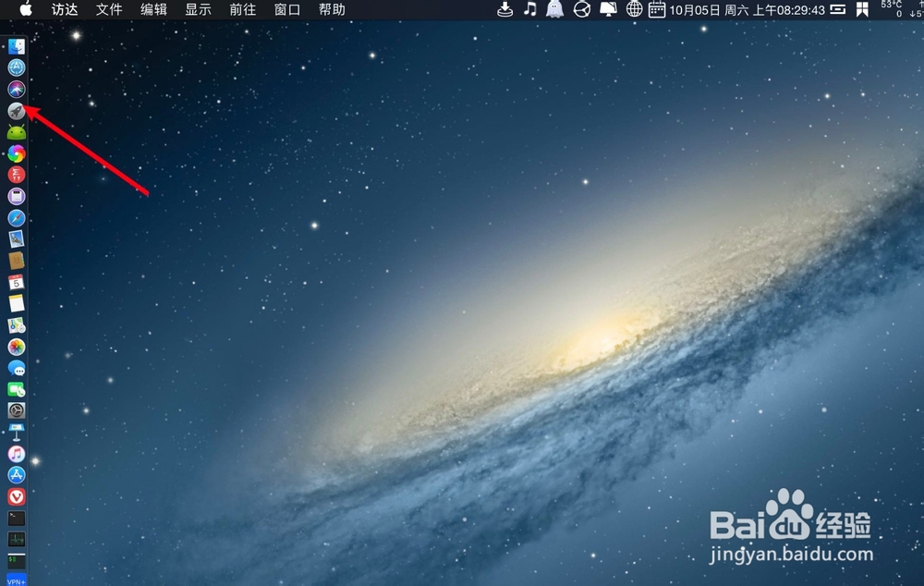This screenshot has height=586, width=924.
Task: Click the ghost icon in the status bar
Action: tap(554, 10)
